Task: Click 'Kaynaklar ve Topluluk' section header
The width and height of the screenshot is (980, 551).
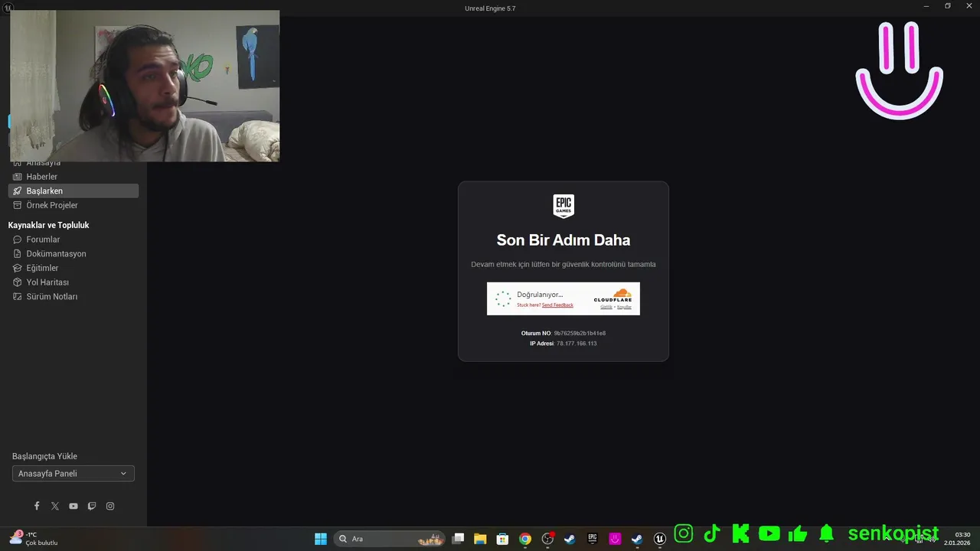Action: click(49, 225)
